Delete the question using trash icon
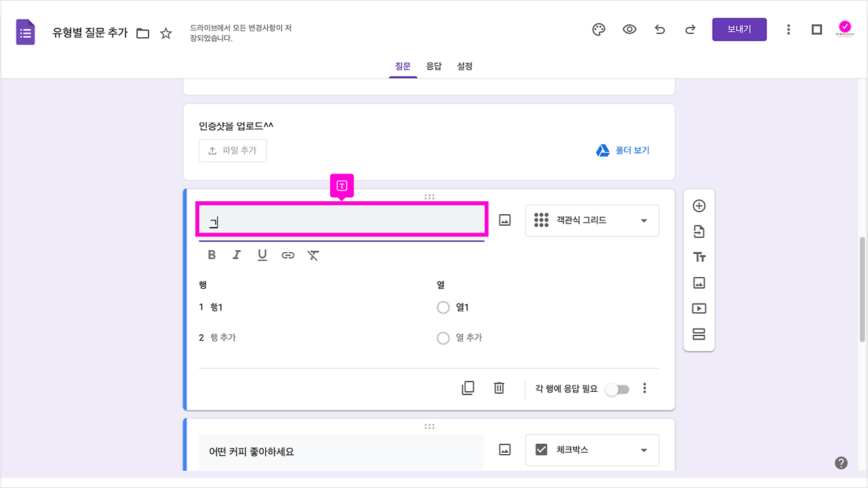Screen dimensions: 868x488 tap(498, 388)
